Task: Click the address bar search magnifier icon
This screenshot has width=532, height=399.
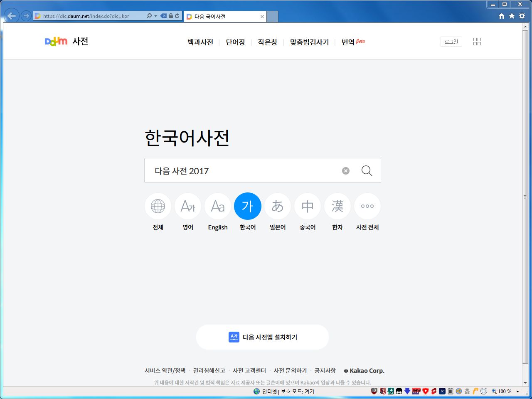Action: tap(149, 16)
